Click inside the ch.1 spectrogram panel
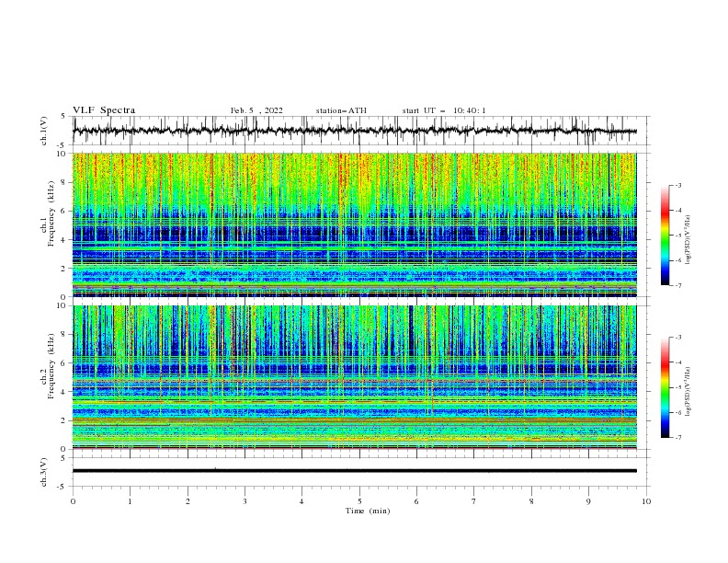This screenshot has width=728, height=563. click(x=354, y=224)
